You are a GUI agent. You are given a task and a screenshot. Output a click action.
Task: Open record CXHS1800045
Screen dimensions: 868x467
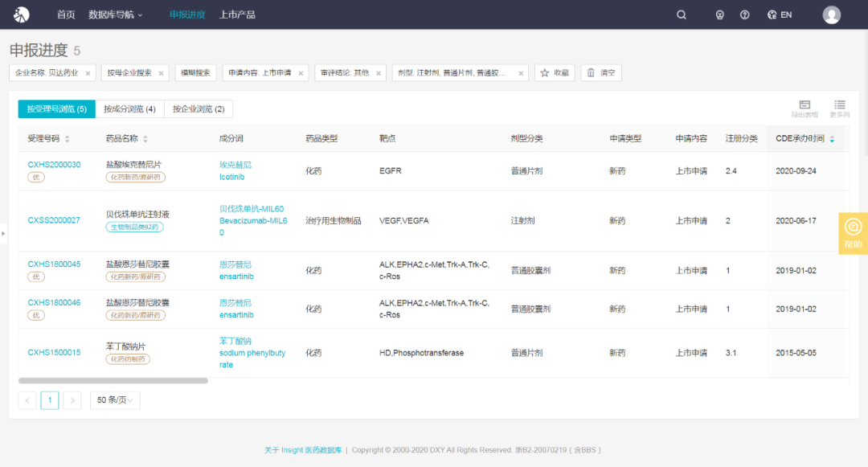tap(55, 264)
